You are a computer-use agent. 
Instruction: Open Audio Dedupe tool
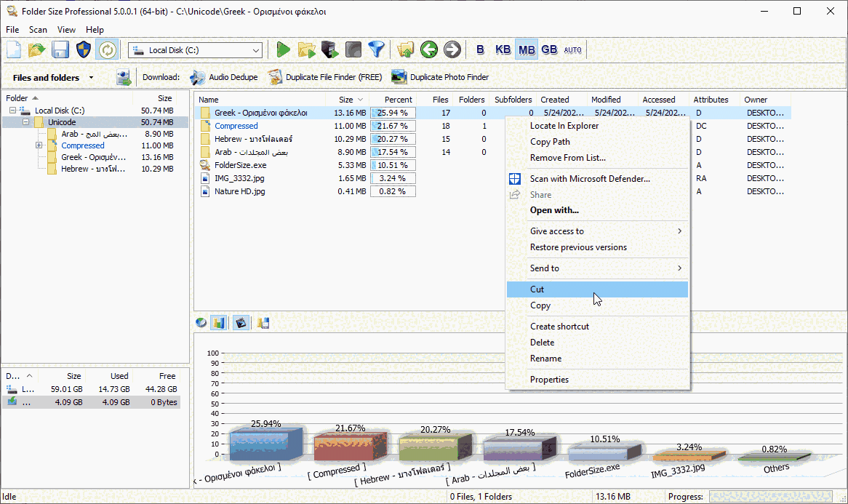coord(225,76)
